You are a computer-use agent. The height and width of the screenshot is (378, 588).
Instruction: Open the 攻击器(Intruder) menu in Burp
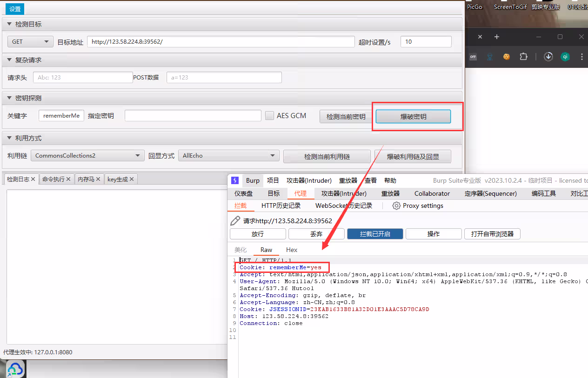click(309, 180)
